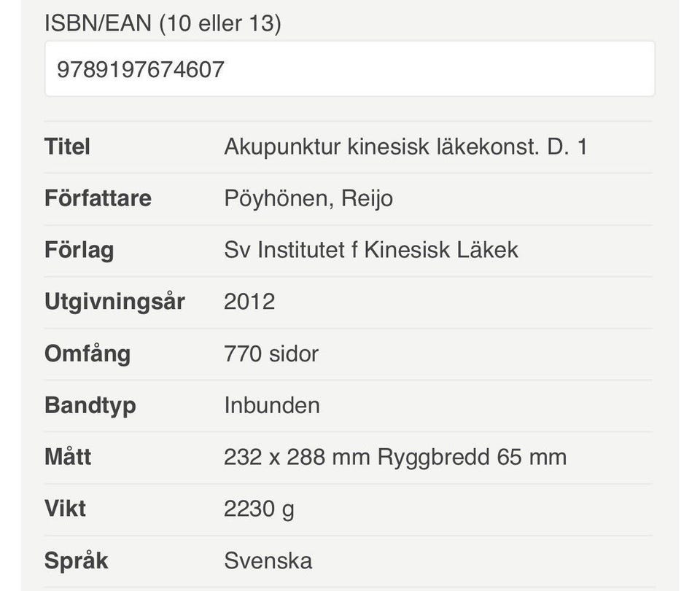The image size is (700, 591).
Task: Click the author name "Pöyhönen, Reijo"
Action: 308,198
